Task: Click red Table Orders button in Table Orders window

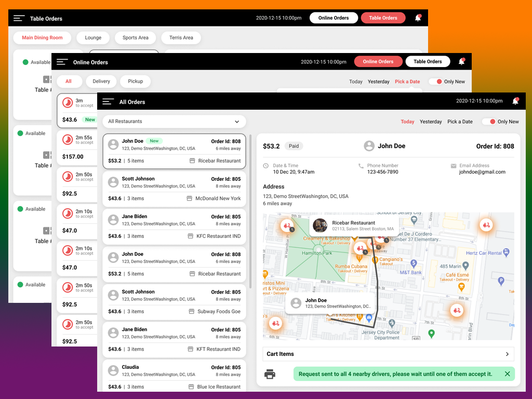Action: click(x=383, y=18)
